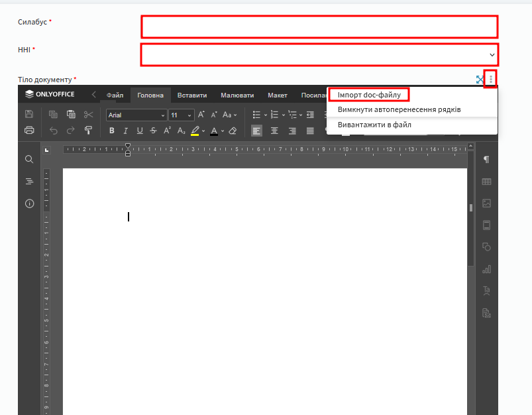
Task: Open image settings in right sidebar
Action: 486,204
